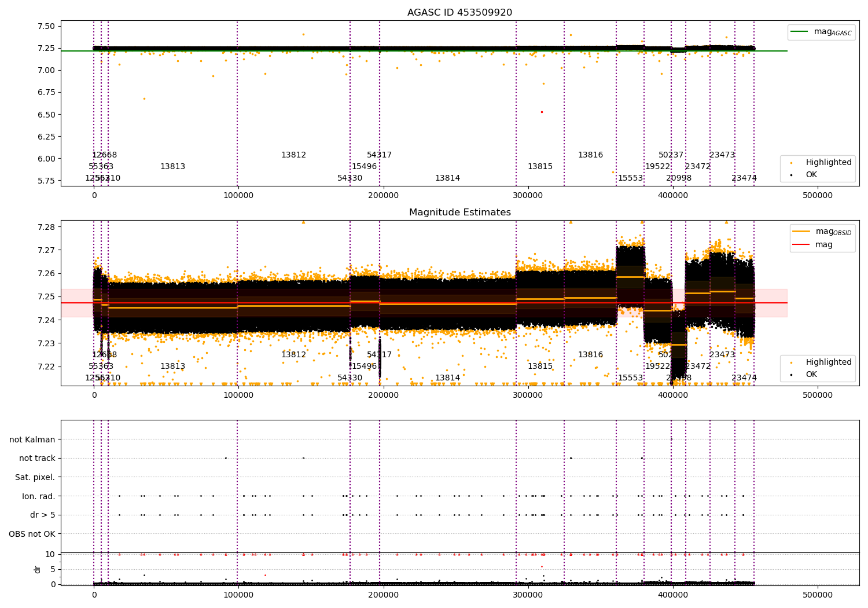The image size is (868, 608).
Task: Click OBSID label 13812 in Magnitude Estimates panel
Action: point(293,355)
